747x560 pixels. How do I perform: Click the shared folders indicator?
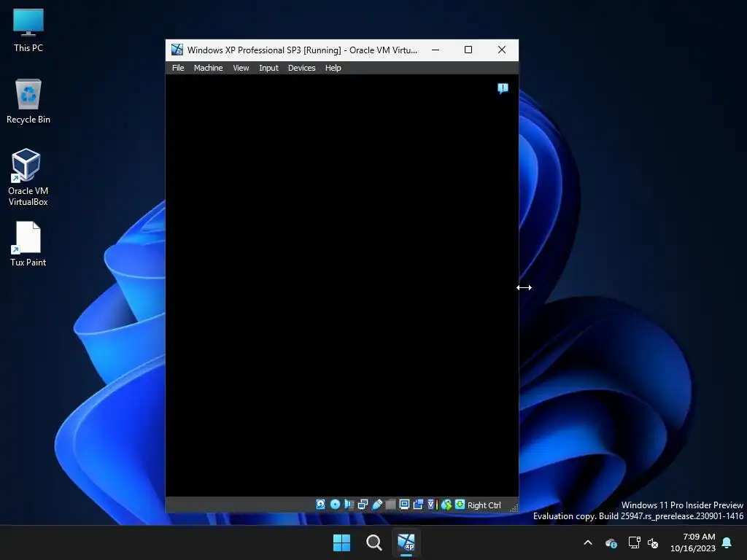pyautogui.click(x=391, y=505)
